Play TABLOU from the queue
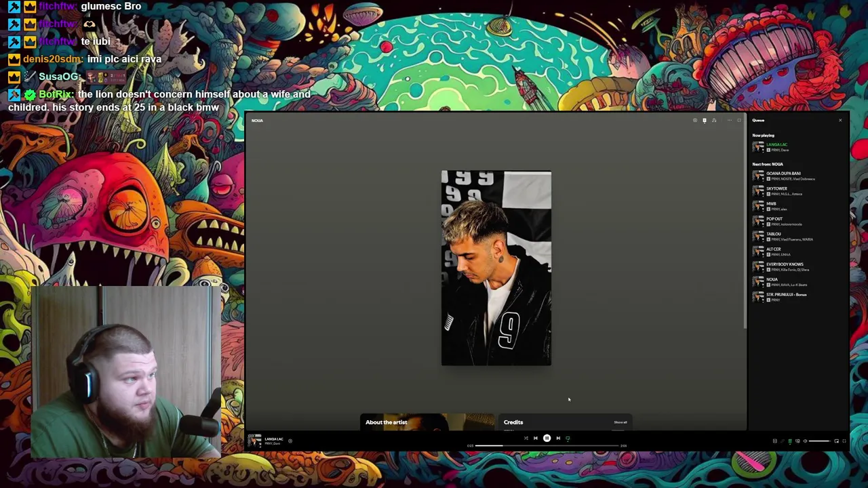The width and height of the screenshot is (868, 488). point(797,237)
